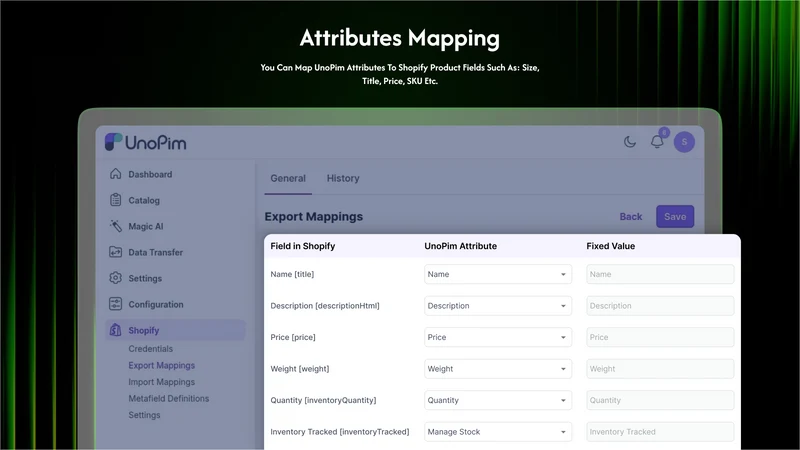Click the Export Mappings heading

(x=313, y=217)
